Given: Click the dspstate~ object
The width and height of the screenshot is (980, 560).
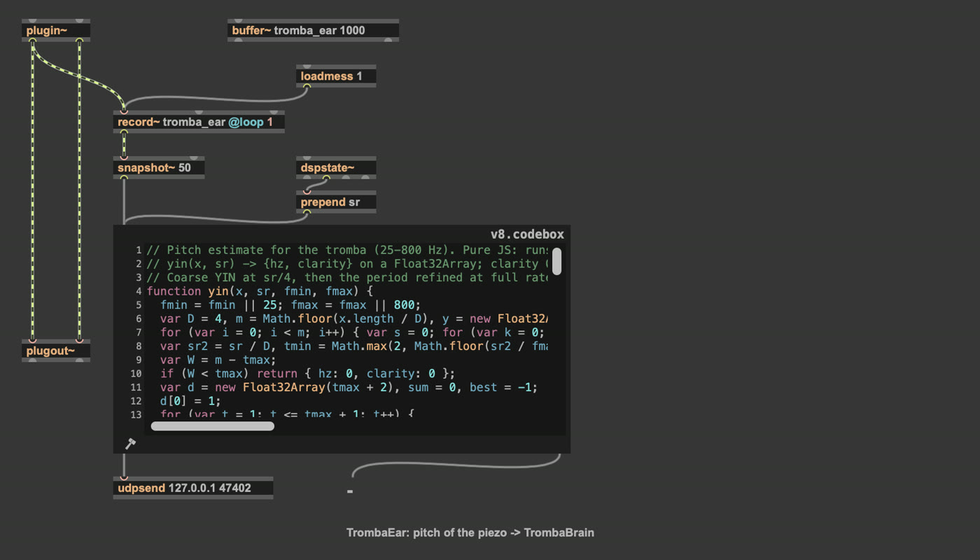Looking at the screenshot, I should [x=336, y=167].
